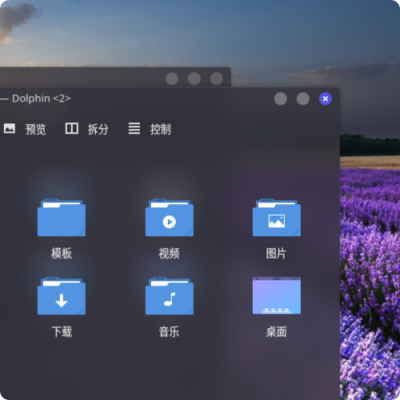Toggle 预览 preview mode in toolbar
The height and width of the screenshot is (400, 400).
coord(25,129)
